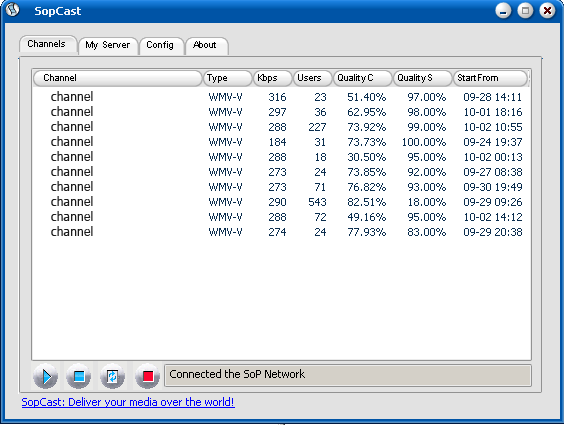Select the Channels tab
The width and height of the screenshot is (564, 425).
(47, 44)
